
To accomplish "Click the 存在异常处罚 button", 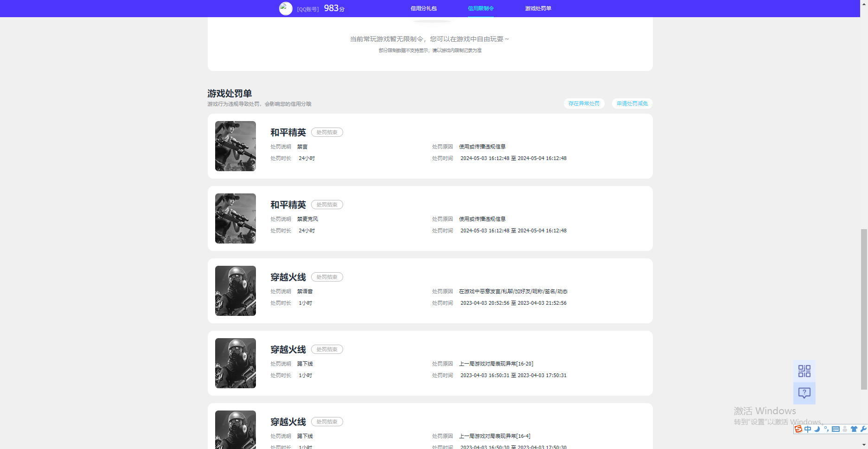I will point(584,103).
